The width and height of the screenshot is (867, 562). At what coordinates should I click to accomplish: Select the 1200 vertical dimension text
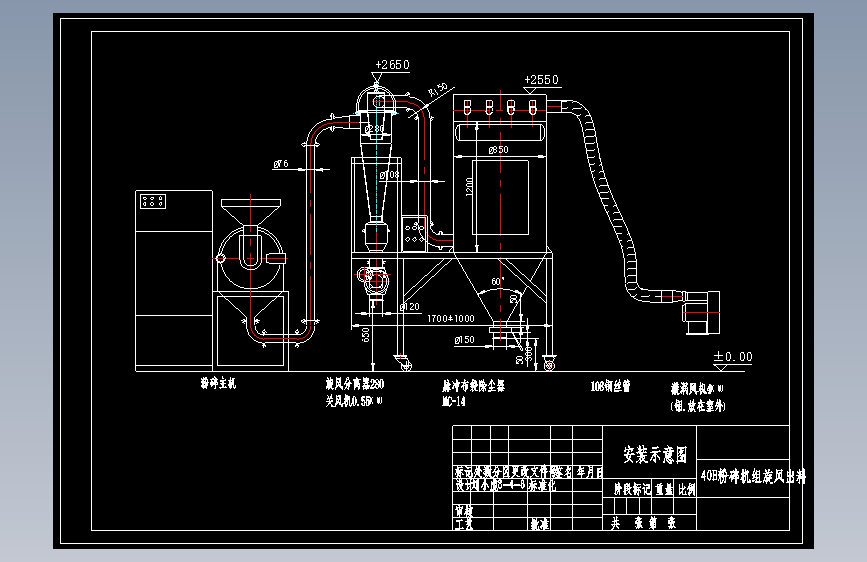click(469, 186)
